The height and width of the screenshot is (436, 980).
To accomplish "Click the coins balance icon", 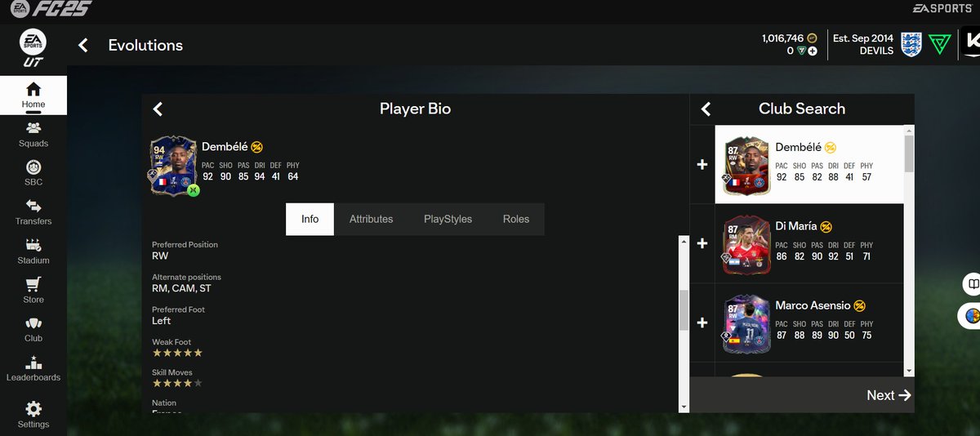I will click(x=812, y=38).
